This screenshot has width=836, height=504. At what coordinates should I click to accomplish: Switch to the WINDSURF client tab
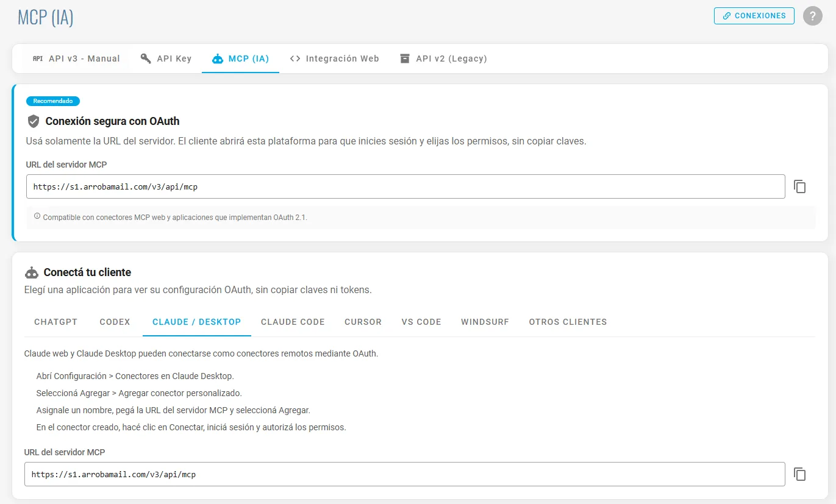[485, 322]
